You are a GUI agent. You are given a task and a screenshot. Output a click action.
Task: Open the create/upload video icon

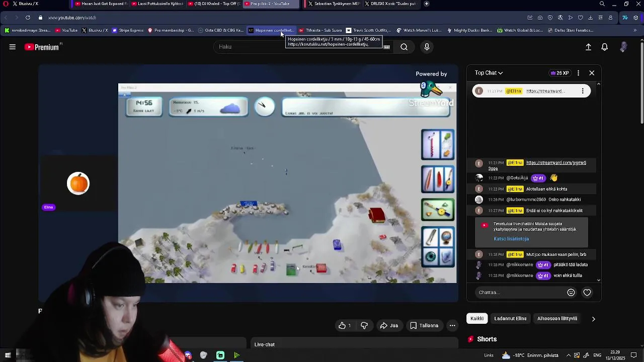[x=588, y=47]
